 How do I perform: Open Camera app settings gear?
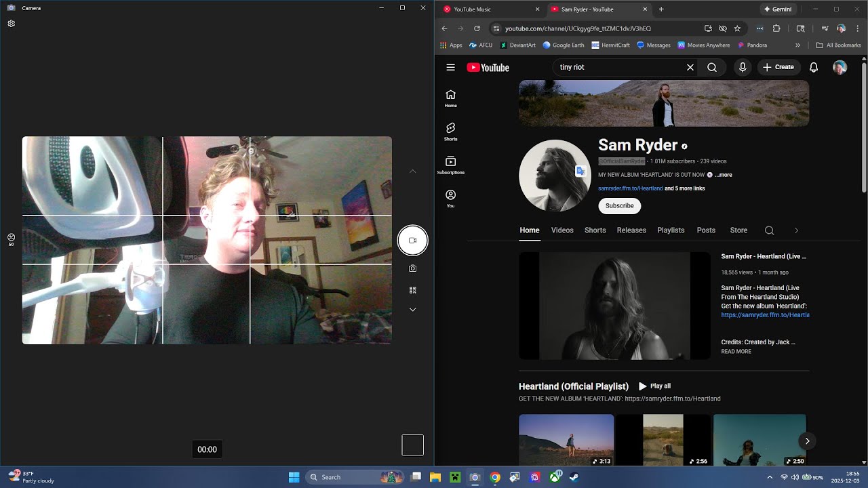tap(11, 24)
